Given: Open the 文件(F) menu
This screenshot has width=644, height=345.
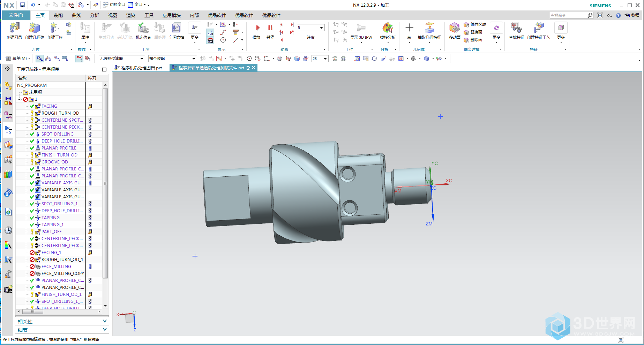Looking at the screenshot, I should [16, 15].
